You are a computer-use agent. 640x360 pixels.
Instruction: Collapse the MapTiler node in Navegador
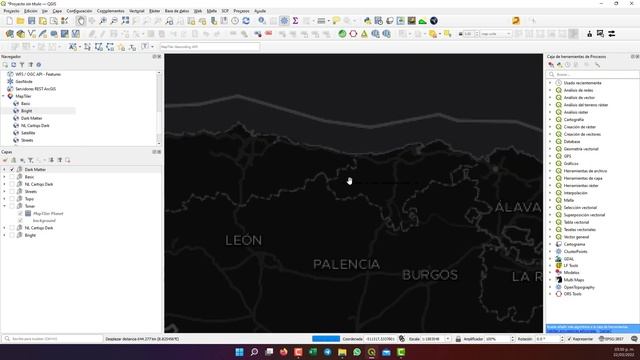coord(4,96)
